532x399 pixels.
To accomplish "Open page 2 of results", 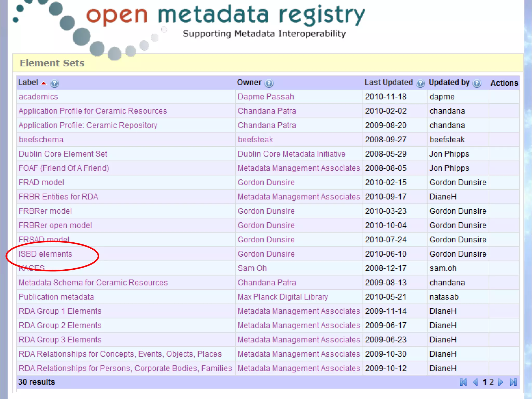I will (x=491, y=382).
